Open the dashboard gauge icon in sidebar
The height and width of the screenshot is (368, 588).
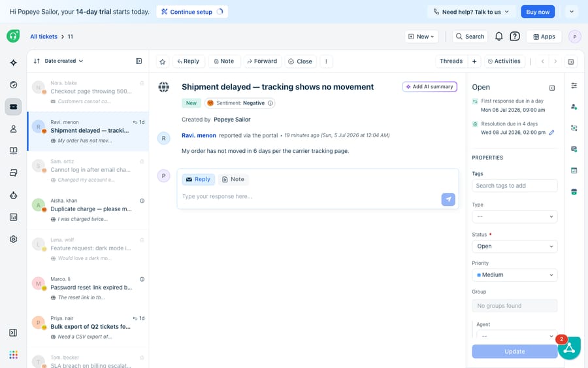(x=14, y=85)
